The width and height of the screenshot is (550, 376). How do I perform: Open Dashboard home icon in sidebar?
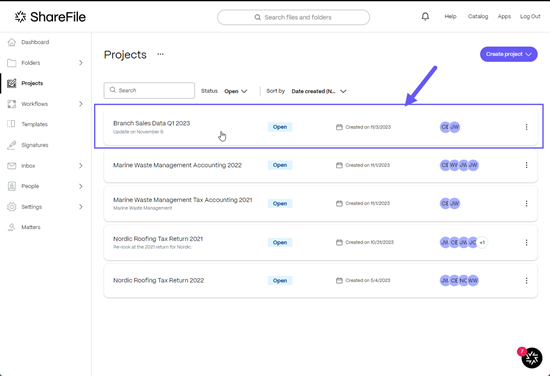[12, 42]
